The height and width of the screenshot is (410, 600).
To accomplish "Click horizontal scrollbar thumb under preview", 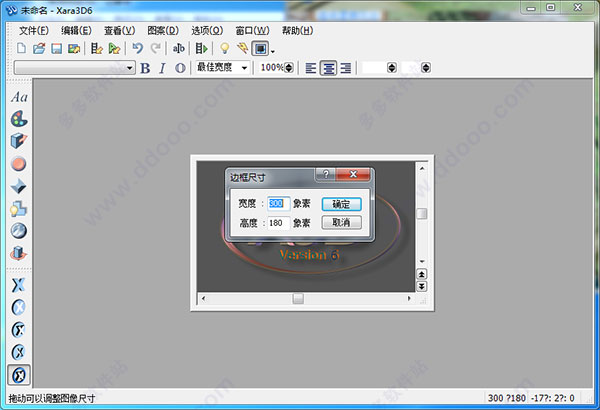I will point(298,299).
